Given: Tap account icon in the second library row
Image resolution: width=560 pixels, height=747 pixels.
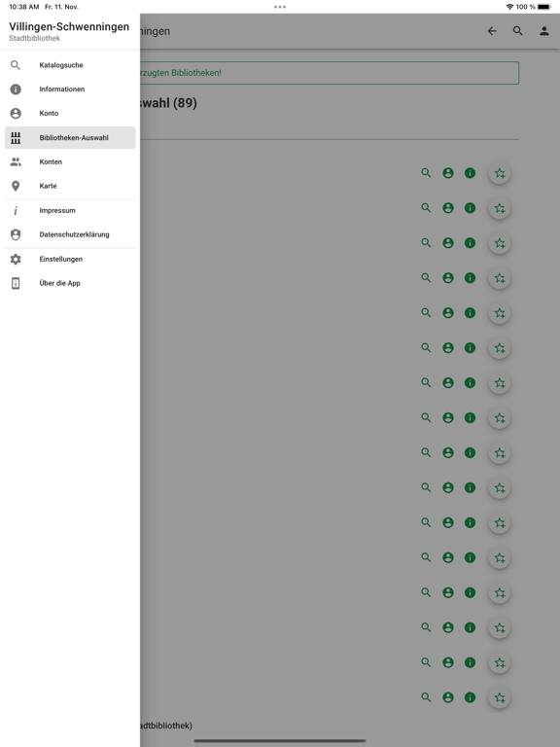Looking at the screenshot, I should click(x=448, y=208).
